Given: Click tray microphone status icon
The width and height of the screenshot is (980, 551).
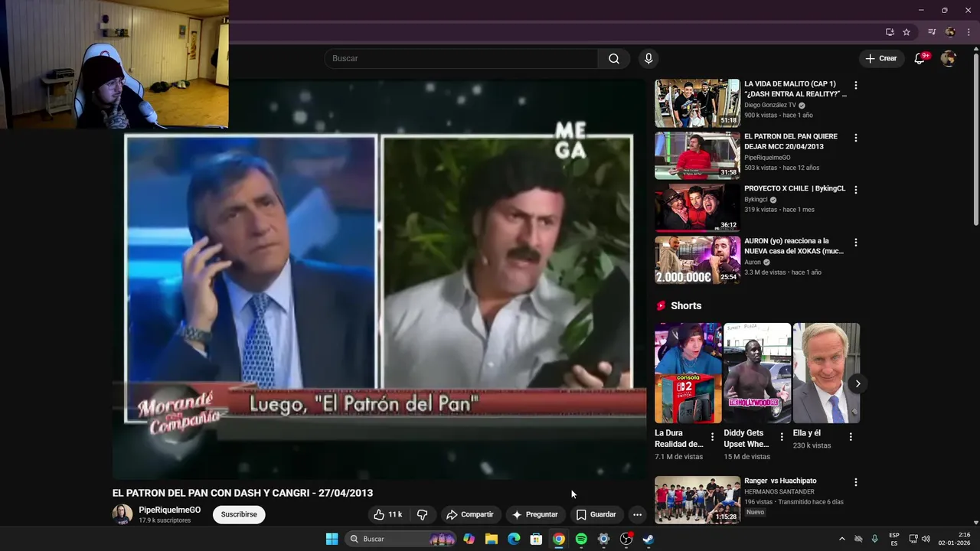Looking at the screenshot, I should click(x=874, y=540).
